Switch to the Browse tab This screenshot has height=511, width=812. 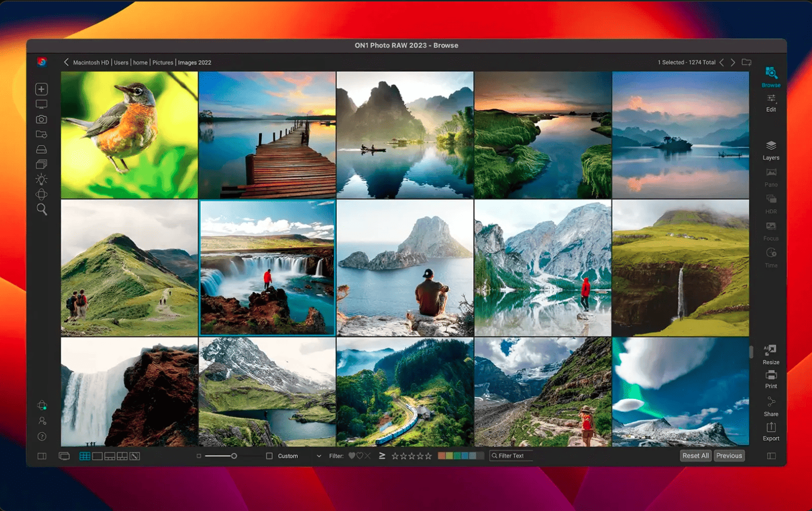pyautogui.click(x=771, y=77)
